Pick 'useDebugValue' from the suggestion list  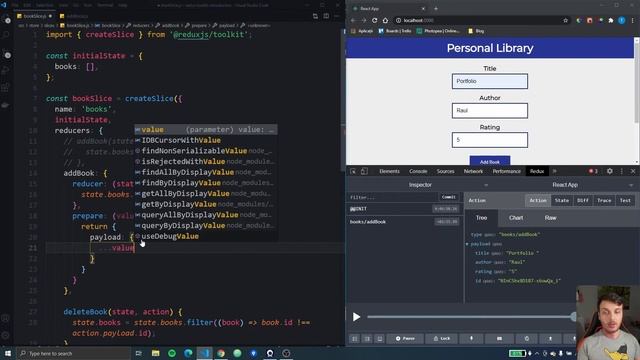click(x=206, y=236)
